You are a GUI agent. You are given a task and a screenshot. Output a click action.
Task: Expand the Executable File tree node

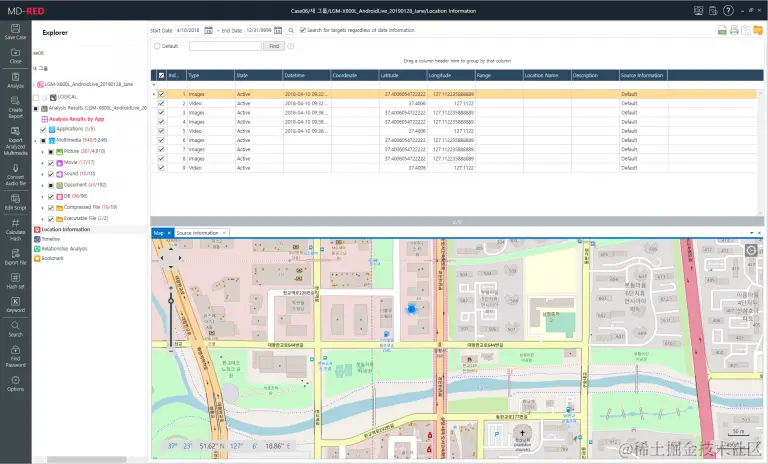coord(42,219)
